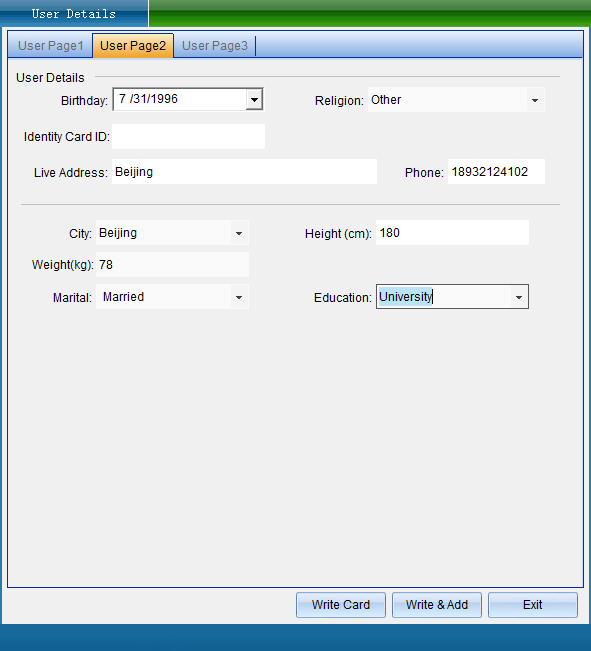Open the Birthday date picker arrow

pos(254,100)
